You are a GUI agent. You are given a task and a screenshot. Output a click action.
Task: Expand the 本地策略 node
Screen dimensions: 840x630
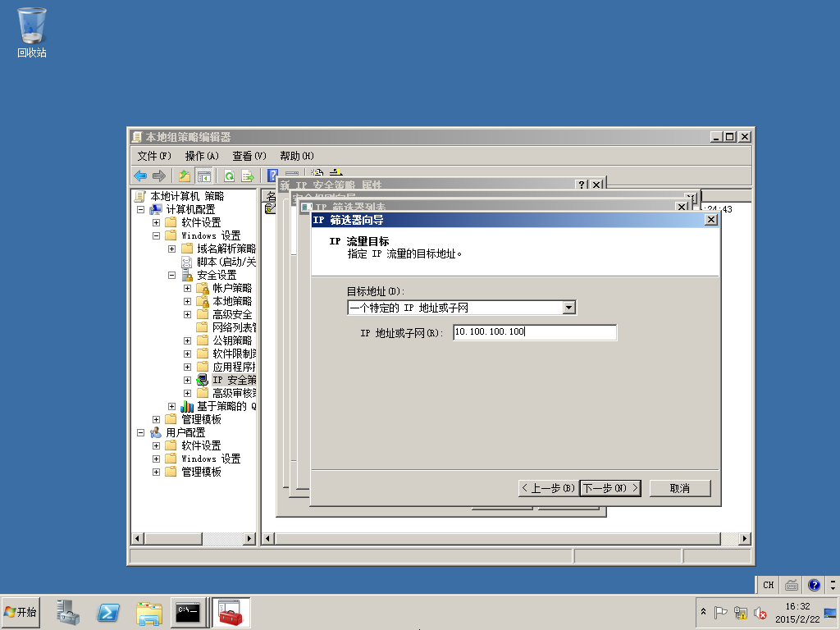tap(188, 302)
